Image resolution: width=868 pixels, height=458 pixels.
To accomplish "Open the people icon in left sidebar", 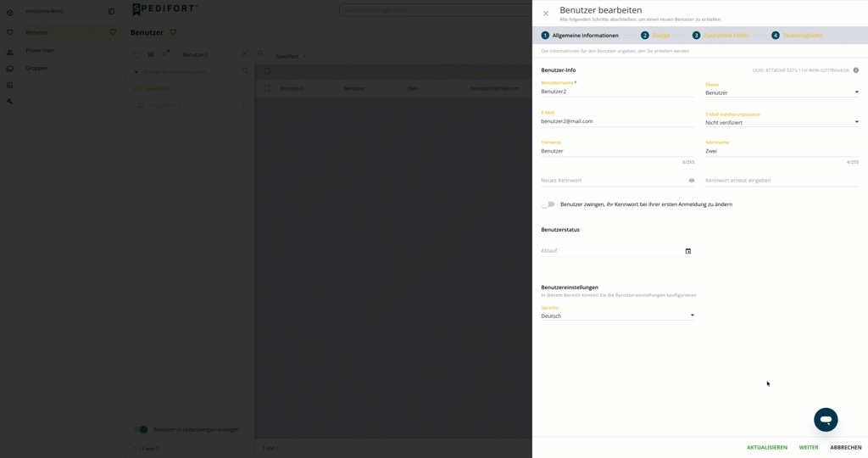I will click(9, 52).
